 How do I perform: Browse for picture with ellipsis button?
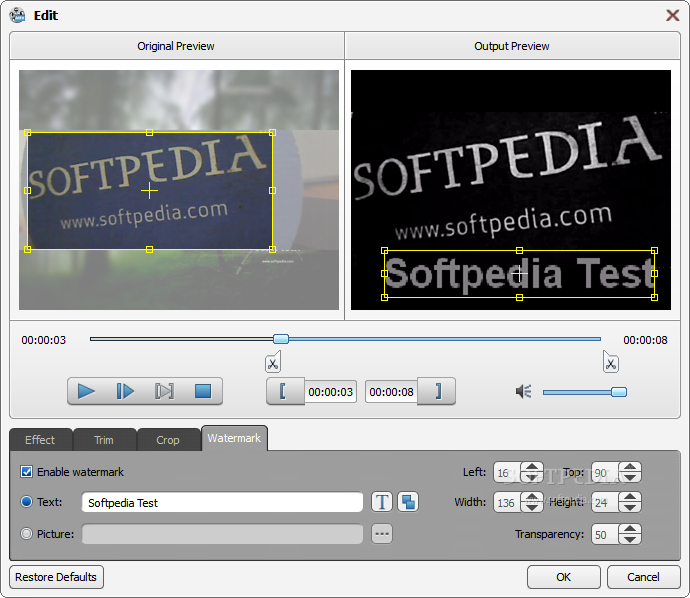pos(382,534)
